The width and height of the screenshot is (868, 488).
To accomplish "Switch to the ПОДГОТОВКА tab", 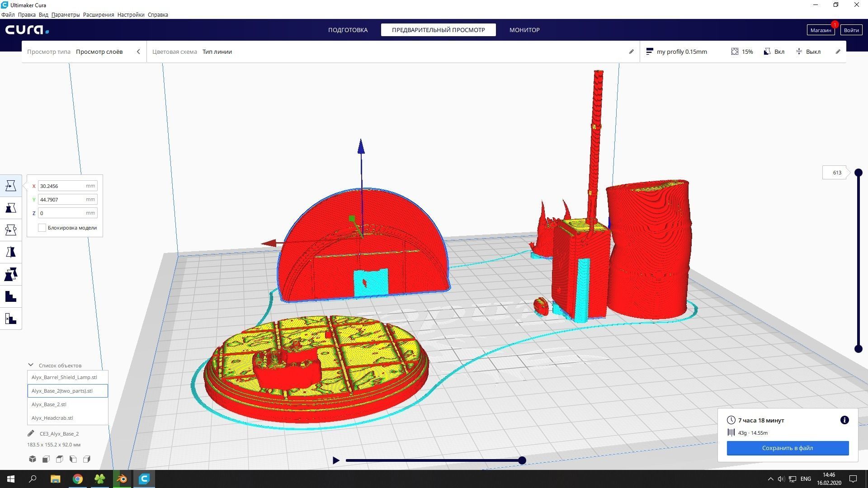I will coord(348,30).
